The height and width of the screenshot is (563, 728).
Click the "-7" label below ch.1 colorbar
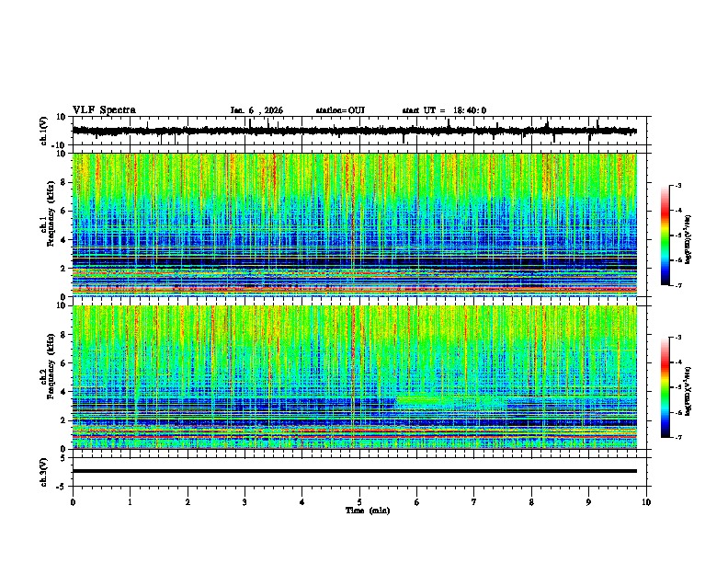click(x=678, y=285)
